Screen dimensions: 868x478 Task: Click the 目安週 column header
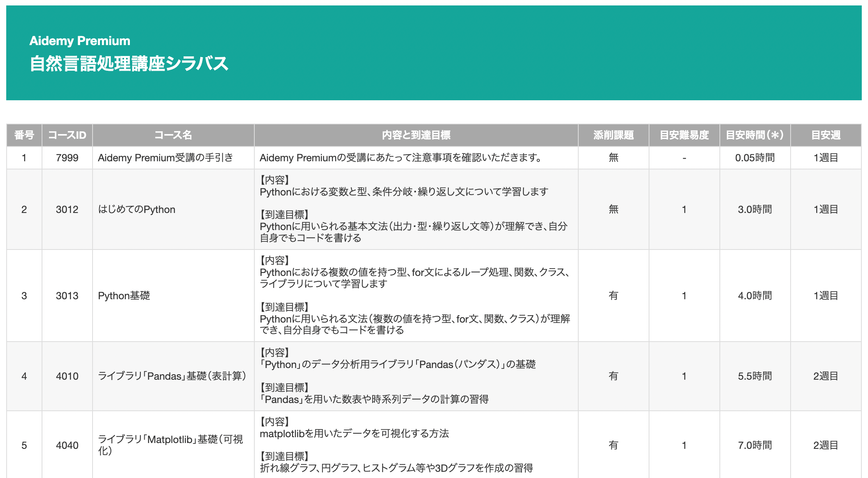(x=826, y=135)
